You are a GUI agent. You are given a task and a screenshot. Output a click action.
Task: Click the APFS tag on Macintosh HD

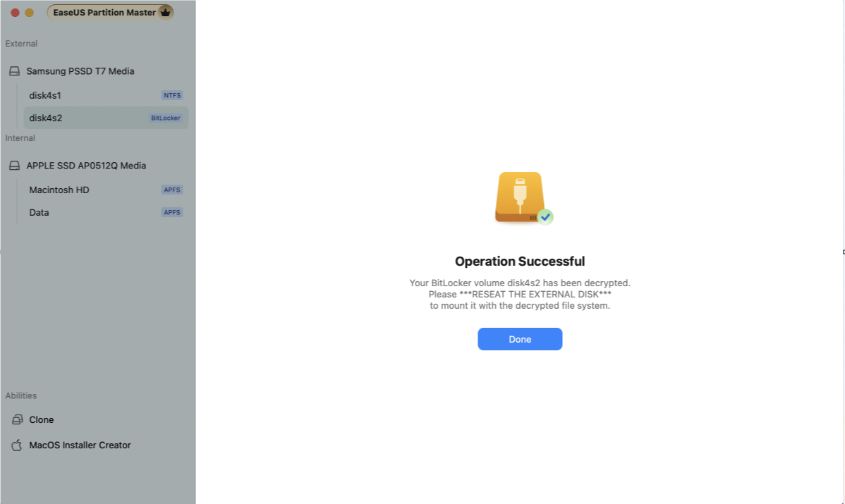click(172, 190)
